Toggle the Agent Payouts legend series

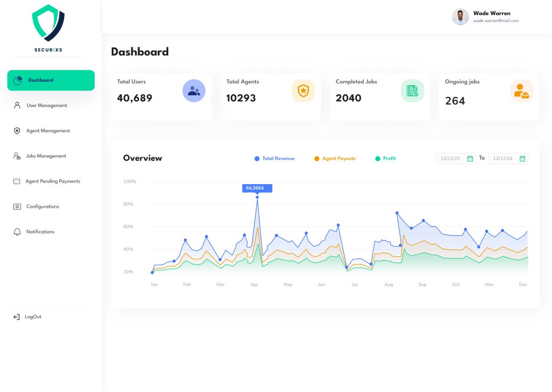pyautogui.click(x=335, y=159)
